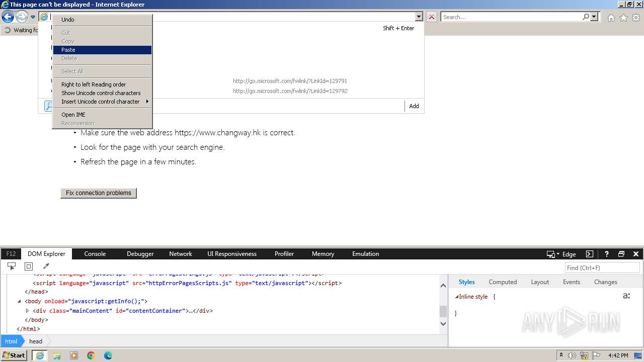Viewport: 644px width, 362px height.
Task: Click the network tray icon
Action: pyautogui.click(x=584, y=355)
